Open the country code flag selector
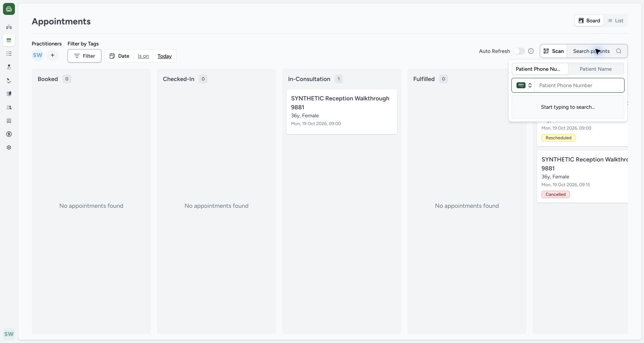The width and height of the screenshot is (644, 343). click(x=524, y=85)
